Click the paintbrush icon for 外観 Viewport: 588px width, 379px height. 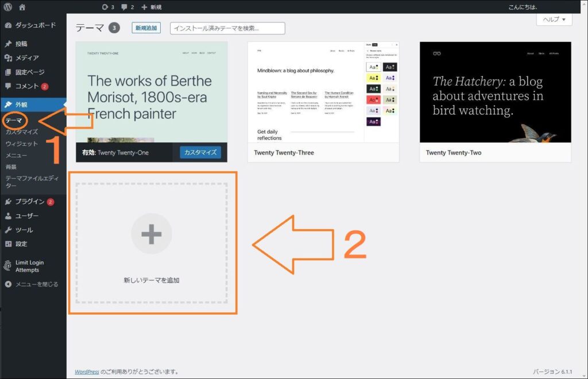point(8,105)
